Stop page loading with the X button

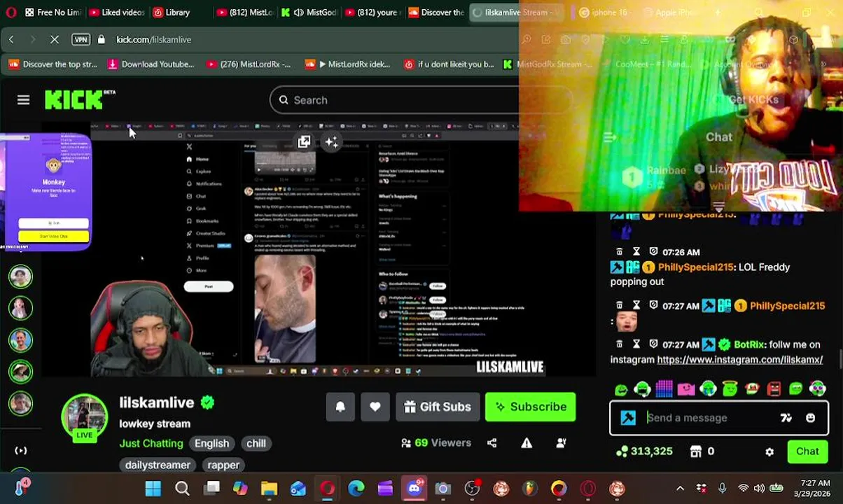click(x=55, y=40)
